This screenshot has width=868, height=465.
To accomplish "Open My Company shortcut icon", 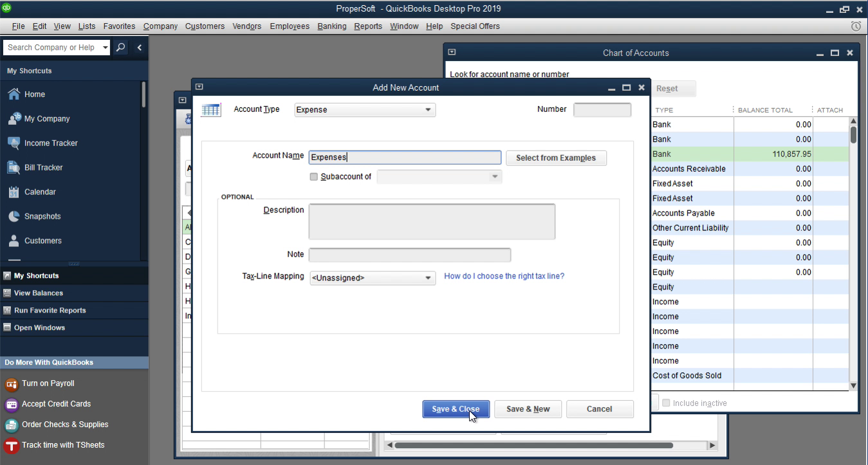I will pos(14,118).
